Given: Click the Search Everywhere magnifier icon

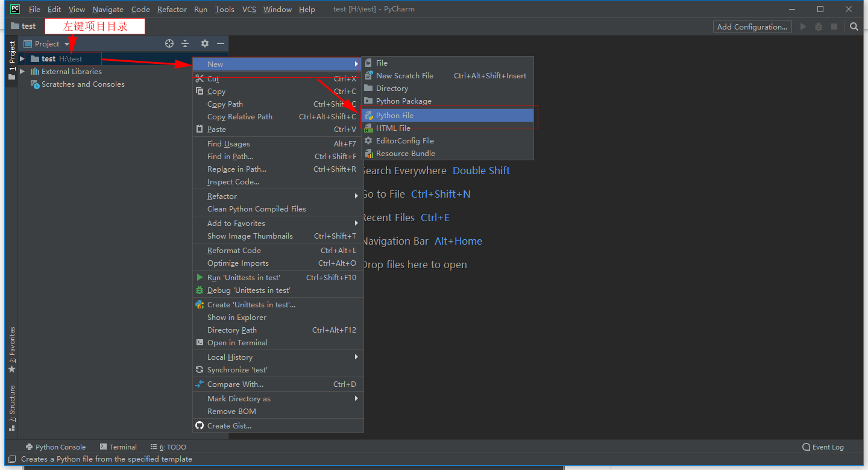Looking at the screenshot, I should point(854,27).
